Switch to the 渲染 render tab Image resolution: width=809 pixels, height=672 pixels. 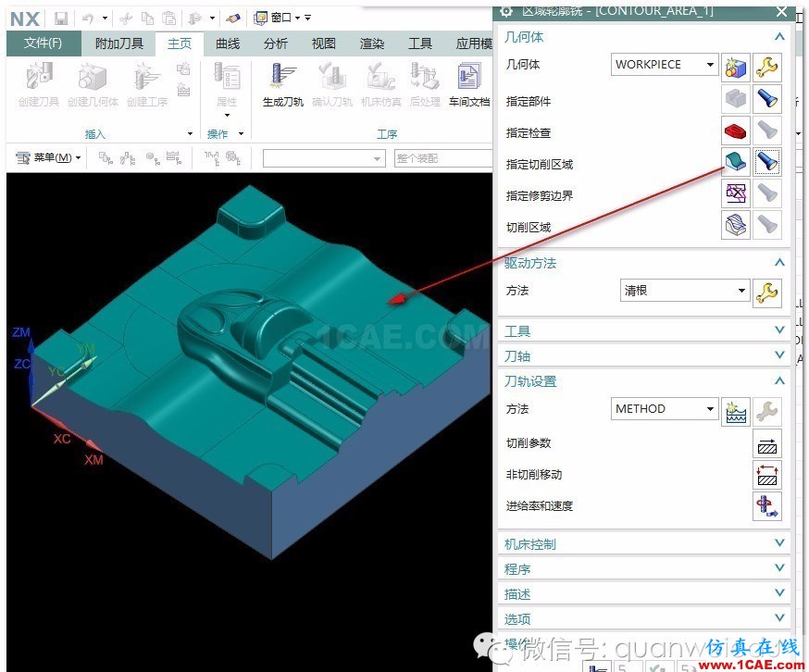point(372,44)
